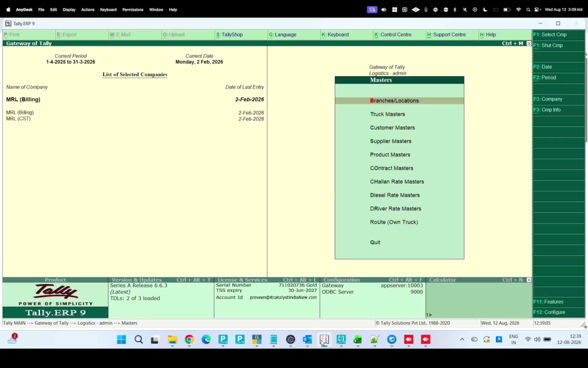Open H: Support Centre
588x368 pixels.
click(452, 35)
